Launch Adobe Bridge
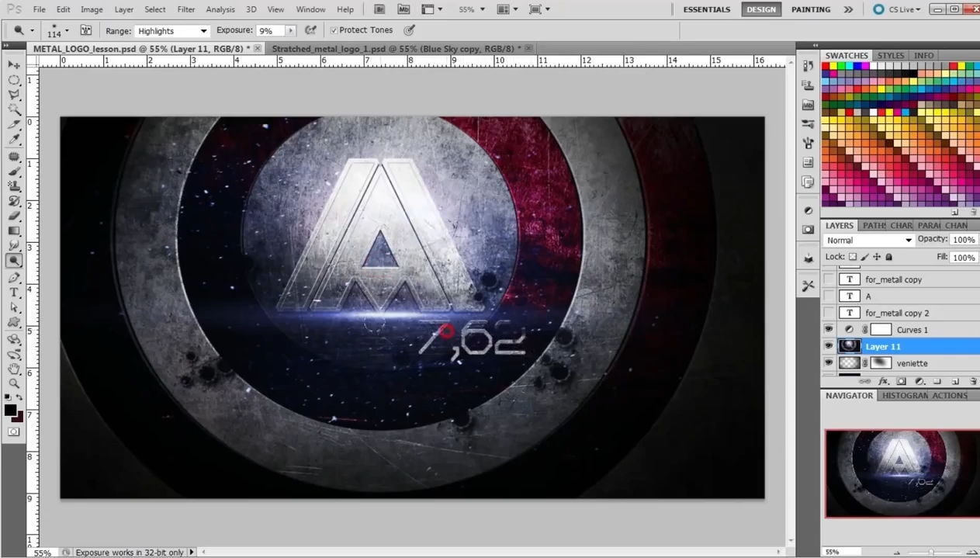 [x=379, y=9]
